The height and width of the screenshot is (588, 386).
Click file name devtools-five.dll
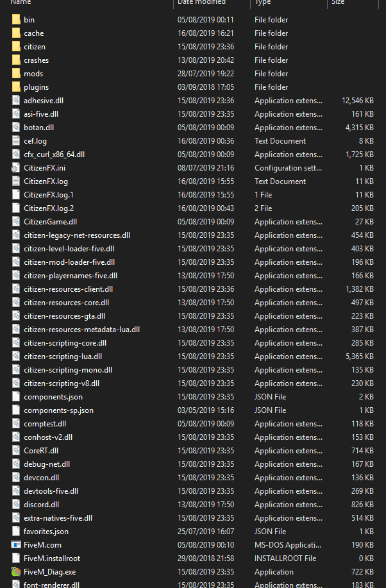pos(51,491)
